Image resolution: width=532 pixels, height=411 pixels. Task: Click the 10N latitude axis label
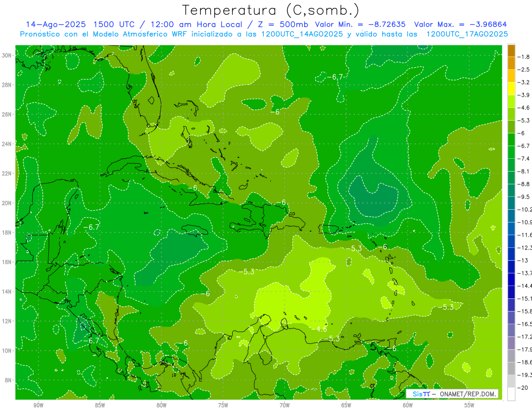[x=7, y=350]
